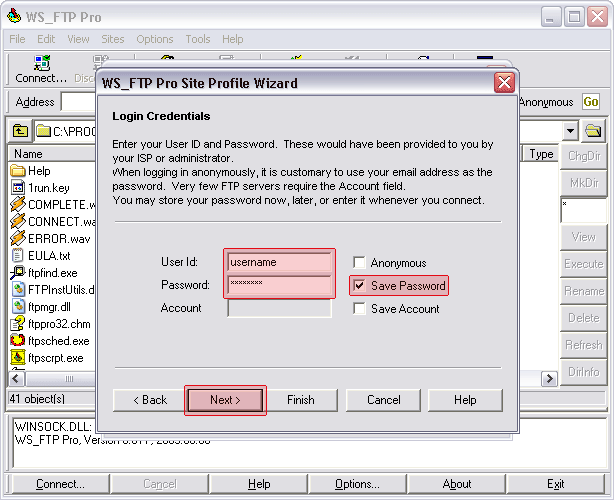Tick the Save Account checkbox
Viewport: 614px width, 500px height.
[359, 309]
